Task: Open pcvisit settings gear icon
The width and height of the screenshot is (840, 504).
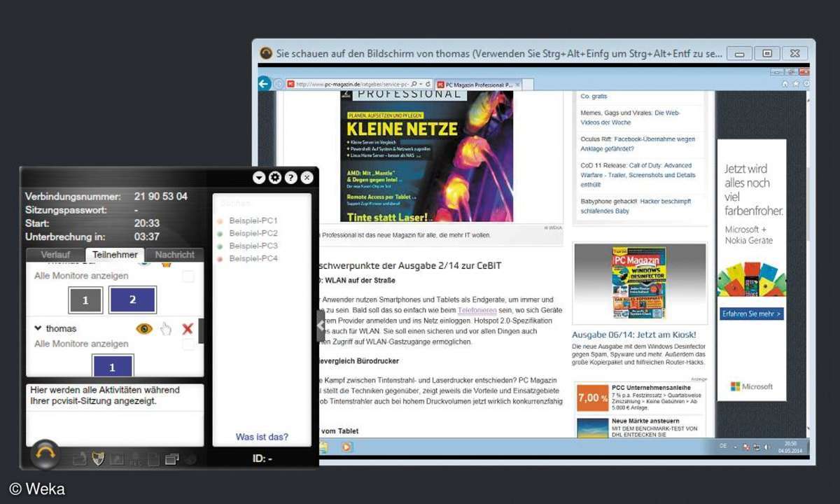Action: point(275,178)
